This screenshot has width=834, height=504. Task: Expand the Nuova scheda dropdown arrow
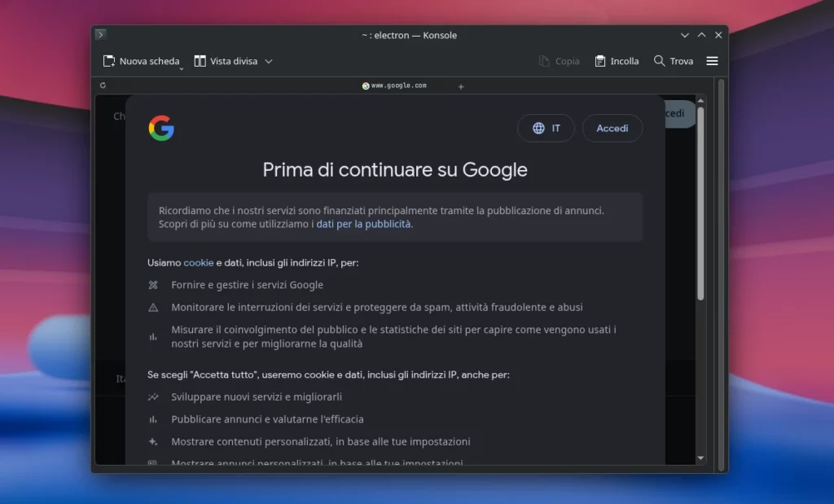182,68
